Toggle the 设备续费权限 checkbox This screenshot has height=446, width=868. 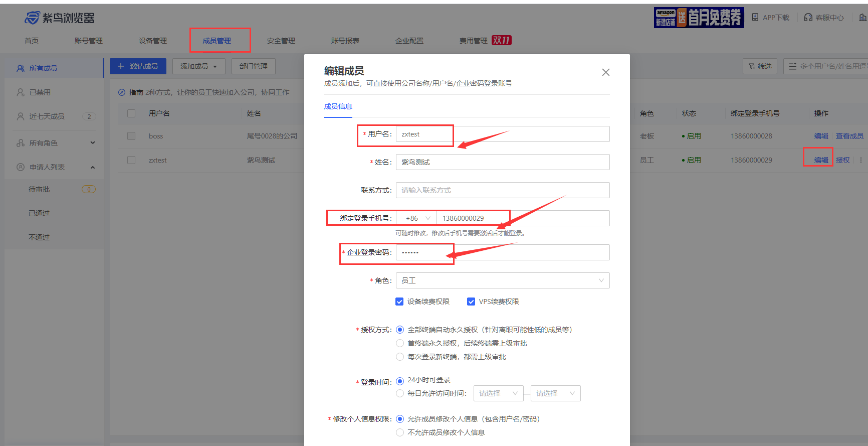[x=399, y=302]
